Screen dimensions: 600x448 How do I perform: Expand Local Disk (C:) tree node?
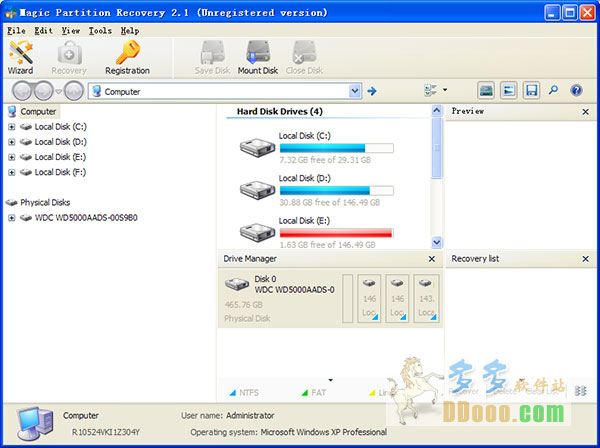coord(11,127)
